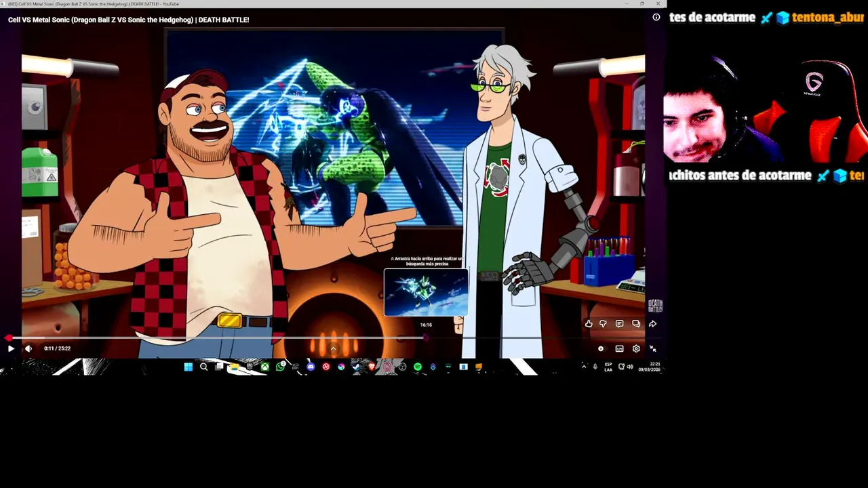Open the info icon at the video's top right
Screen dimensions: 868x488
coord(656,17)
